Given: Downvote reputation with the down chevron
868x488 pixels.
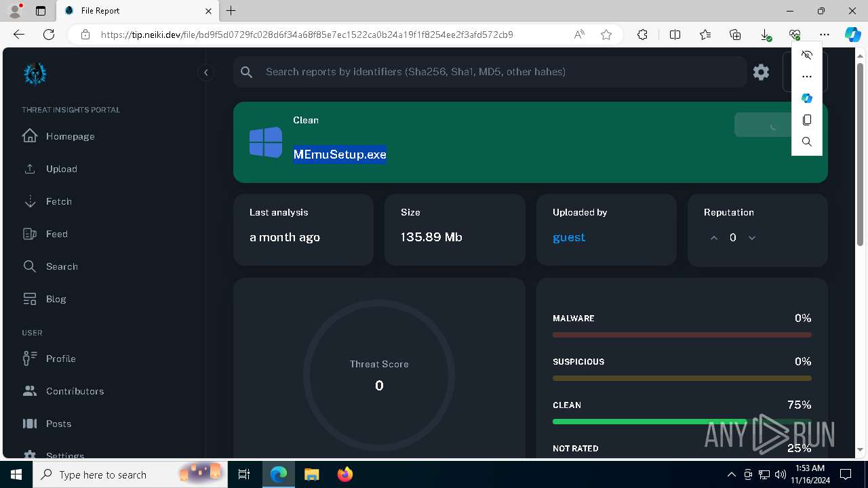Looking at the screenshot, I should coord(752,238).
